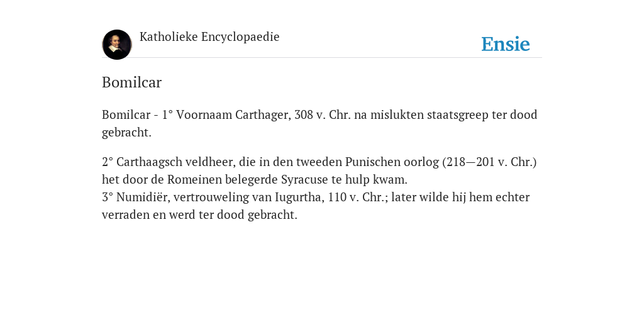Click the text '308 v. Chr.'
The image size is (644, 322).
pos(323,114)
